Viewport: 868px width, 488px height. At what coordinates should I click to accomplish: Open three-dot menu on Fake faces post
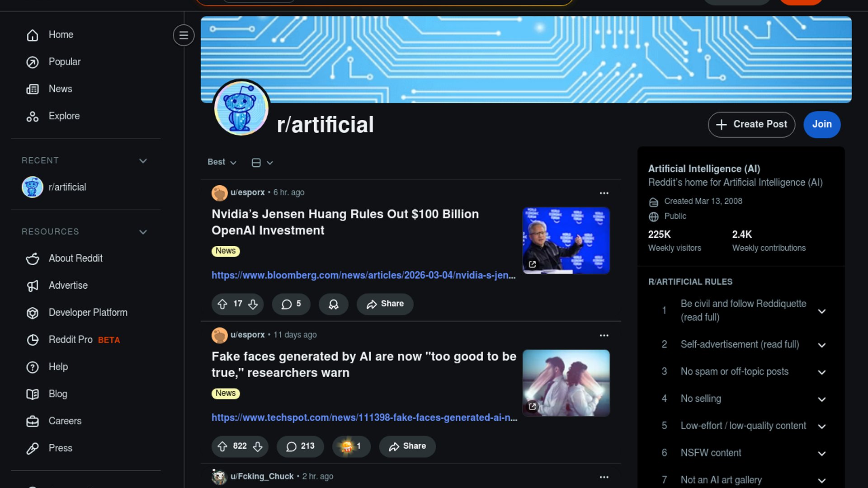point(604,335)
